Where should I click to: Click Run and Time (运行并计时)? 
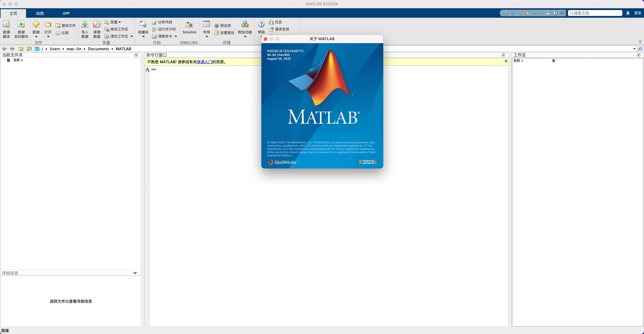click(x=164, y=29)
